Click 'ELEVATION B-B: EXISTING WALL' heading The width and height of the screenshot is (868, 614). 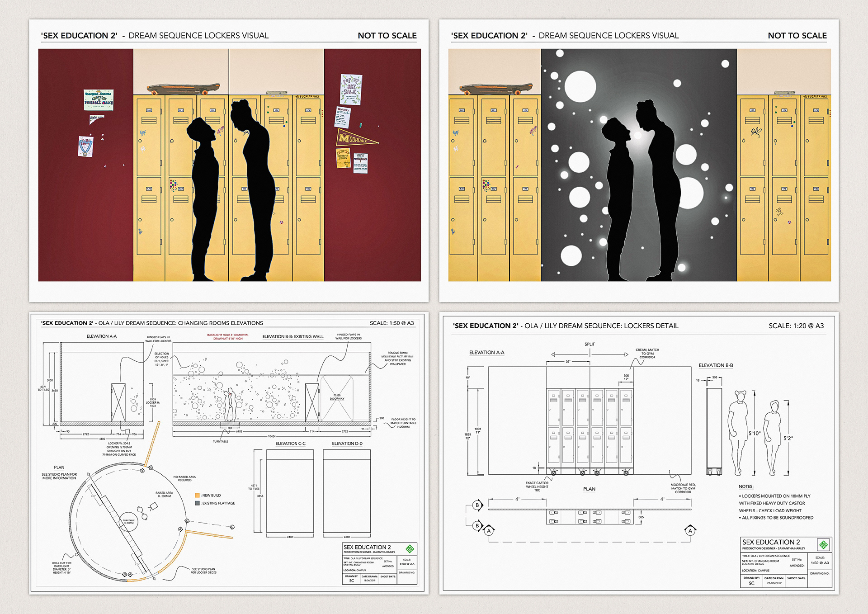(293, 337)
